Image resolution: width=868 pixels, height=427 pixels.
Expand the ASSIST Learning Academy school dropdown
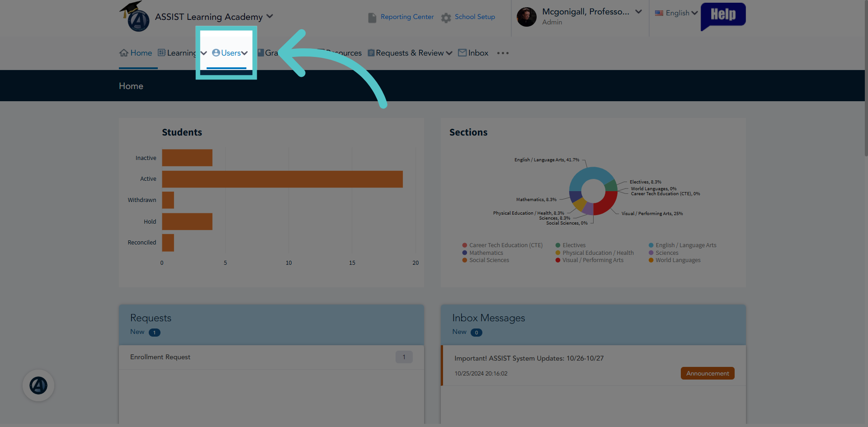tap(270, 16)
